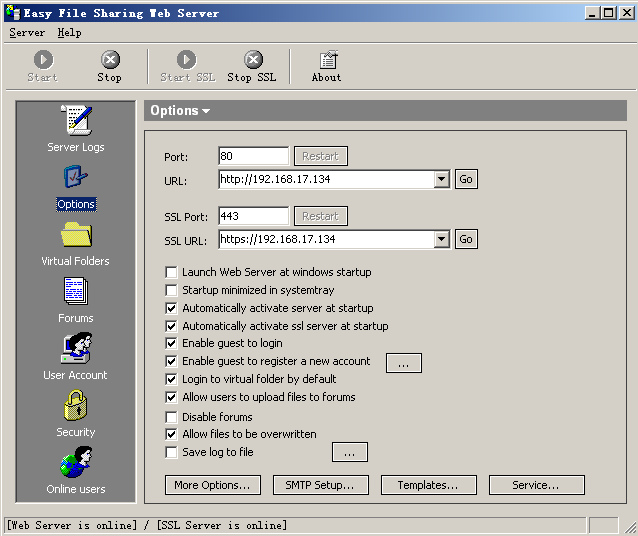Click the Stop SSL toolbar icon
This screenshot has width=638, height=536.
[253, 60]
